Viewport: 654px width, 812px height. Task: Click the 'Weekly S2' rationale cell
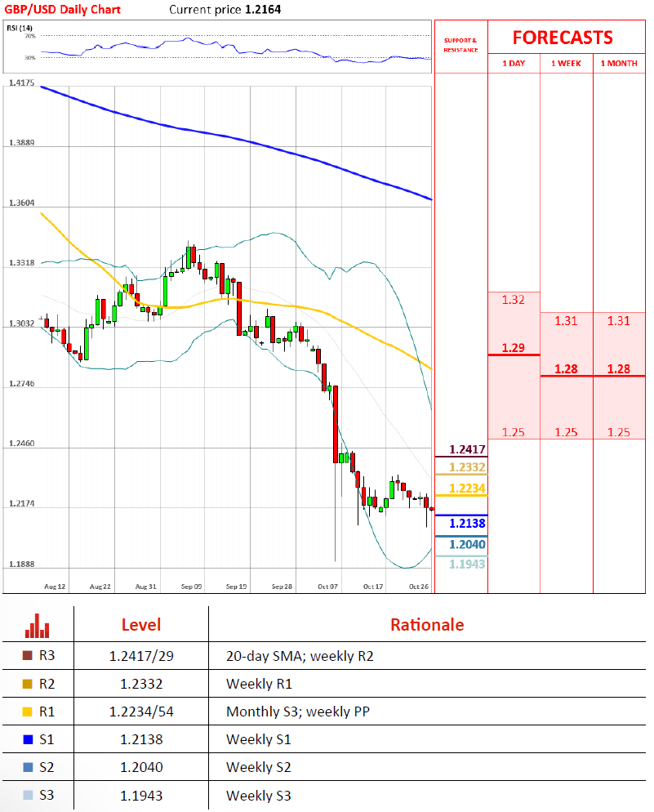(x=259, y=767)
